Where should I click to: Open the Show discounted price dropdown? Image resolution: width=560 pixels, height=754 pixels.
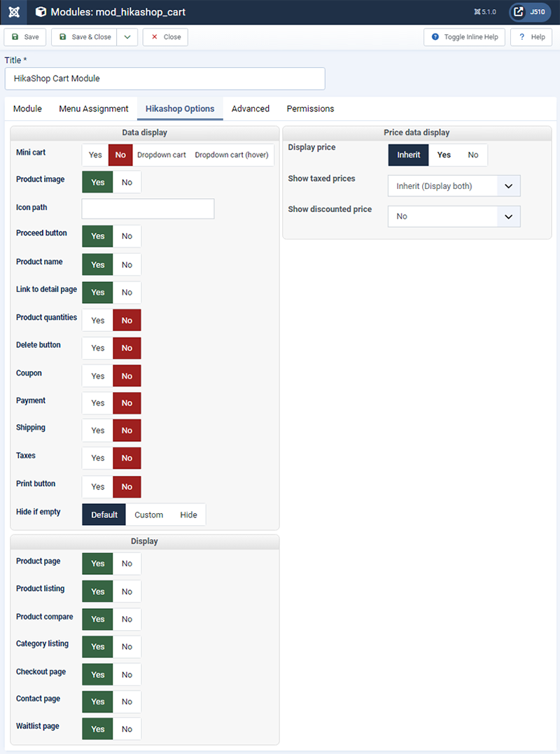454,216
